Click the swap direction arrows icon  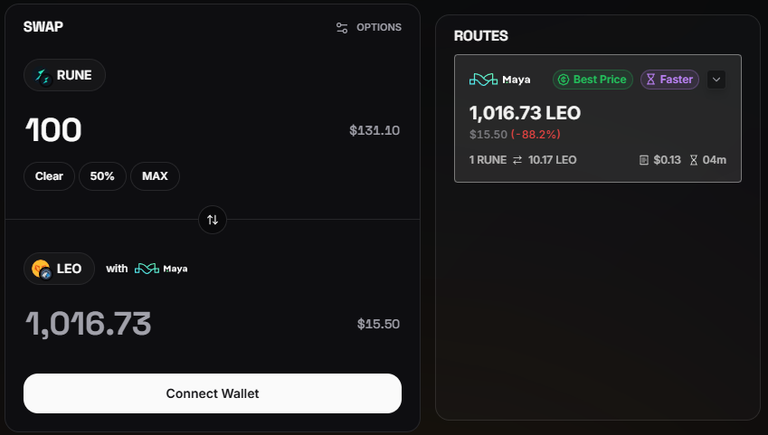tap(213, 220)
